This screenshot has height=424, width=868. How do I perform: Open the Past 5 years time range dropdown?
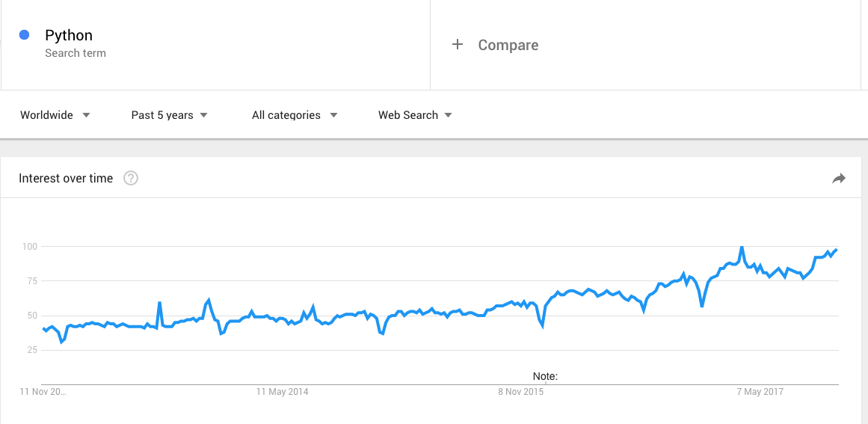170,115
